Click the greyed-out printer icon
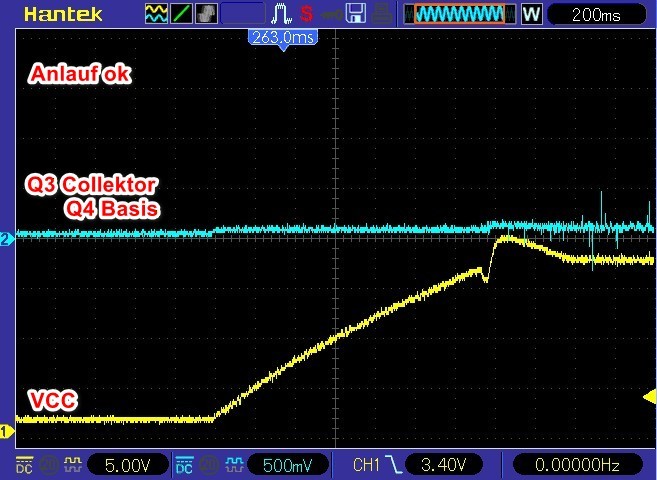The width and height of the screenshot is (657, 480). 381,14
